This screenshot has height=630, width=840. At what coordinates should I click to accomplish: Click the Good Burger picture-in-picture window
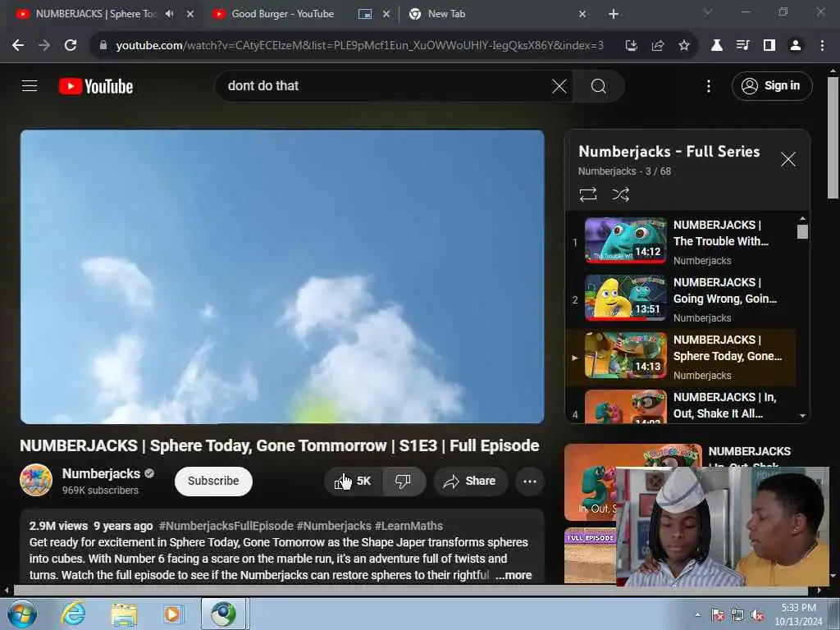(722, 526)
